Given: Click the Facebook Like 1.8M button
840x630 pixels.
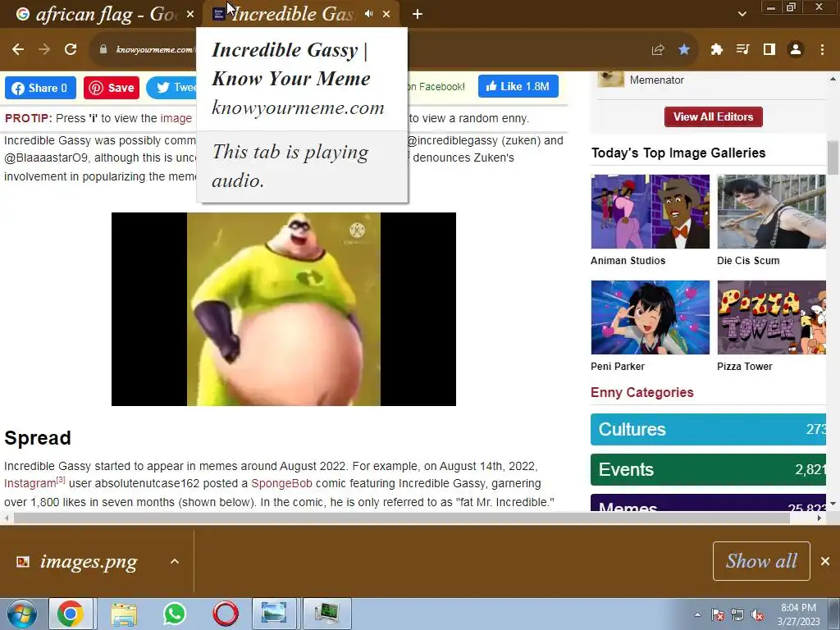Looking at the screenshot, I should click(x=518, y=86).
